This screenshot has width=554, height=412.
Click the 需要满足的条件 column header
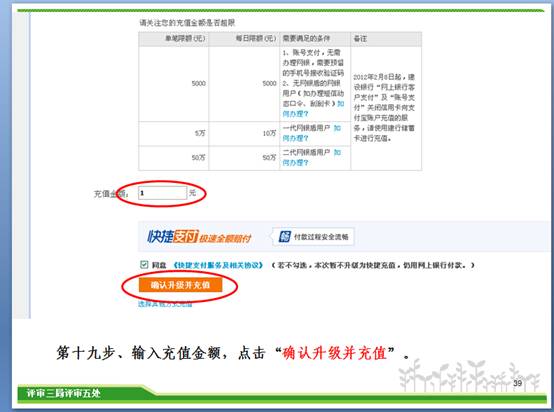(306, 38)
